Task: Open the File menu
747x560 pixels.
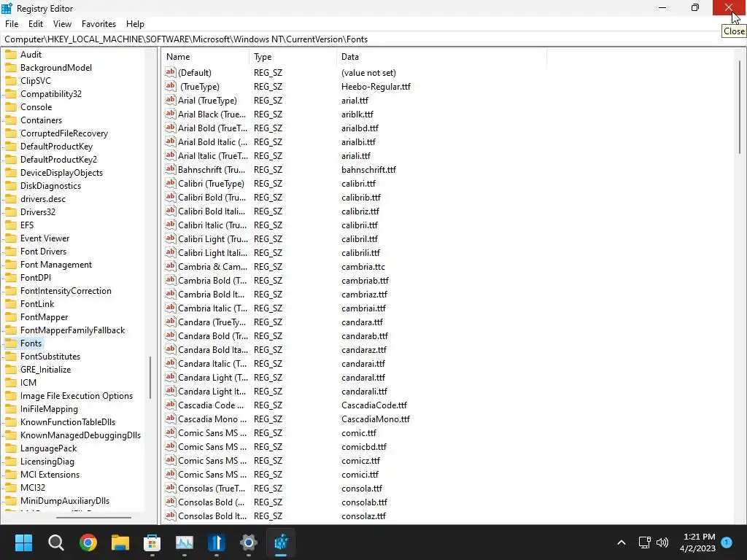Action: [x=12, y=24]
